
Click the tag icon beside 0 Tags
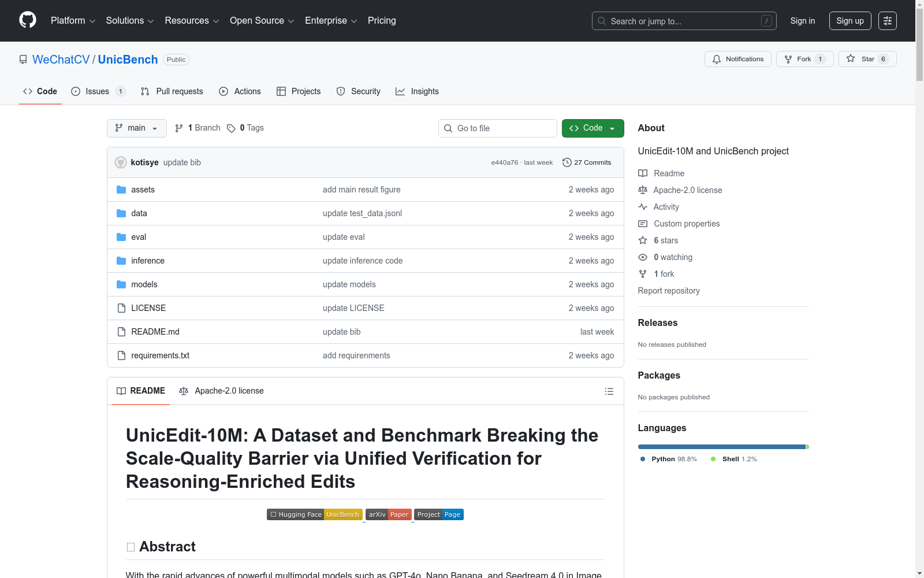point(231,128)
